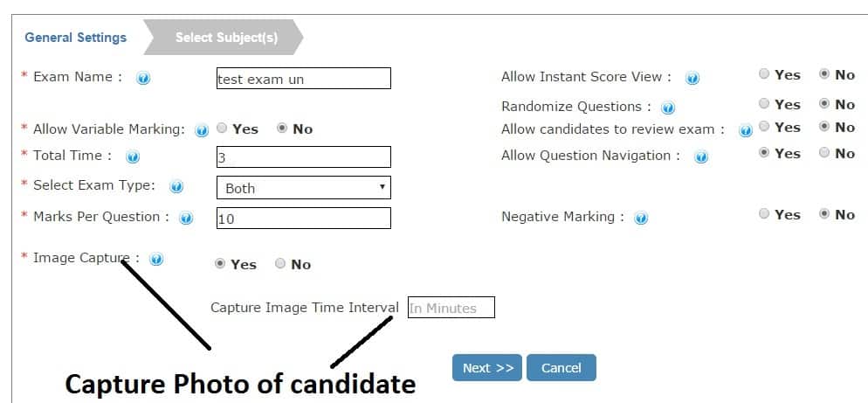This screenshot has height=403, width=868.
Task: Show help for Select Exam Type
Action: tap(176, 187)
